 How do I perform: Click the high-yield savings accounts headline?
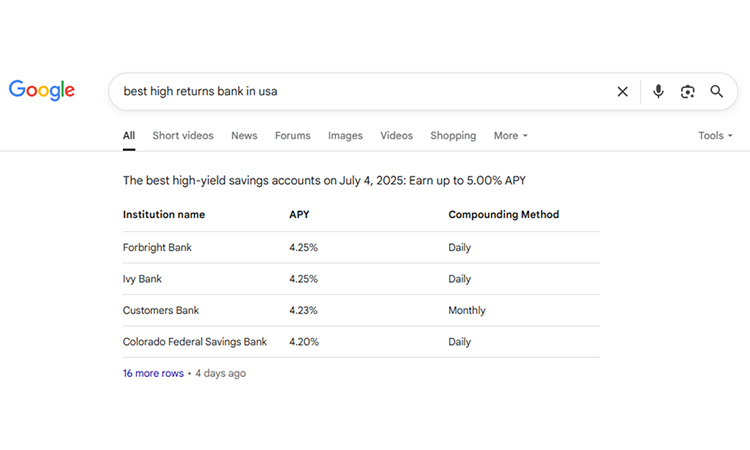(324, 180)
